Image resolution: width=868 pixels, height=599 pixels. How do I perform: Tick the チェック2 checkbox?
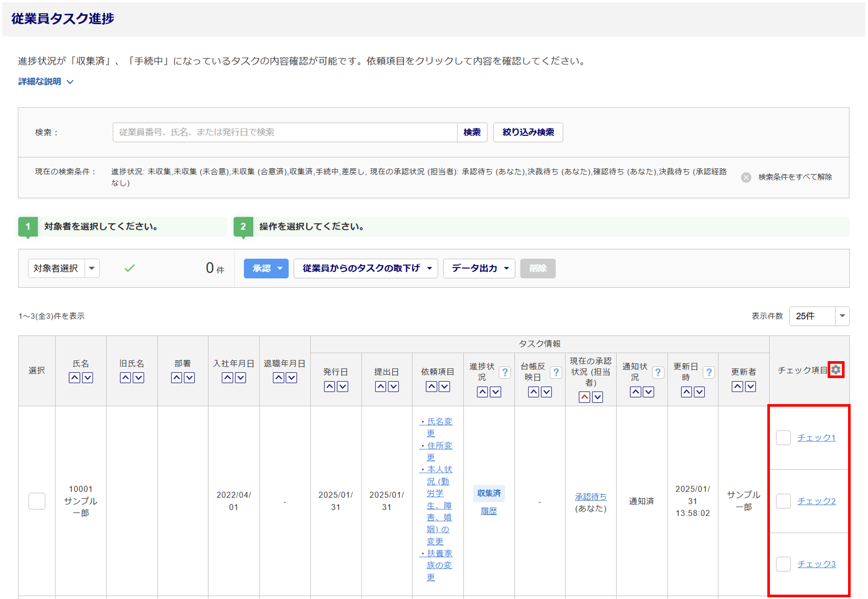(783, 501)
